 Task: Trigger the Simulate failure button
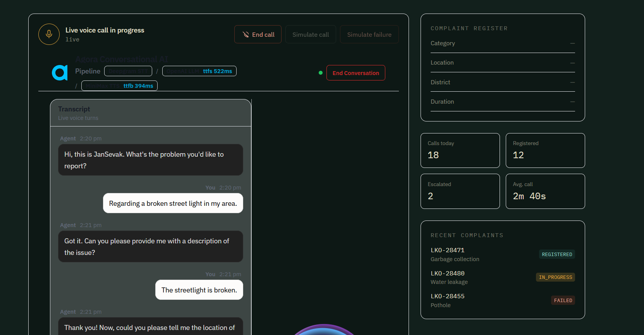click(369, 34)
